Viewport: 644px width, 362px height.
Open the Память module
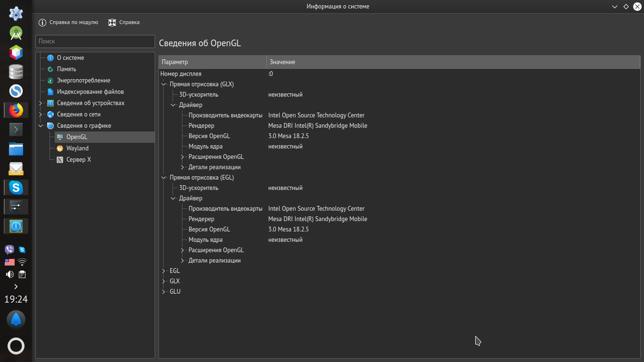[x=66, y=69]
